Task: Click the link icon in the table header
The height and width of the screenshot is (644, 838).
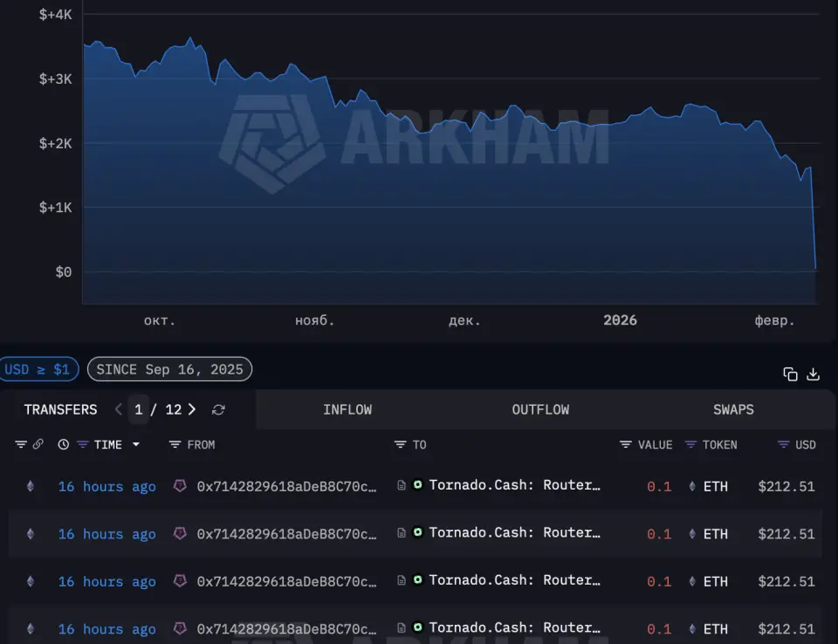Action: click(x=38, y=444)
